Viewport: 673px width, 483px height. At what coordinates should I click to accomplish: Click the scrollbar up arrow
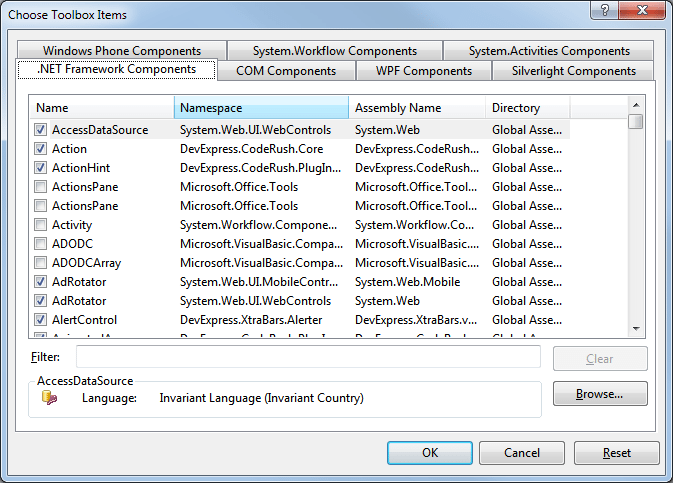(636, 105)
